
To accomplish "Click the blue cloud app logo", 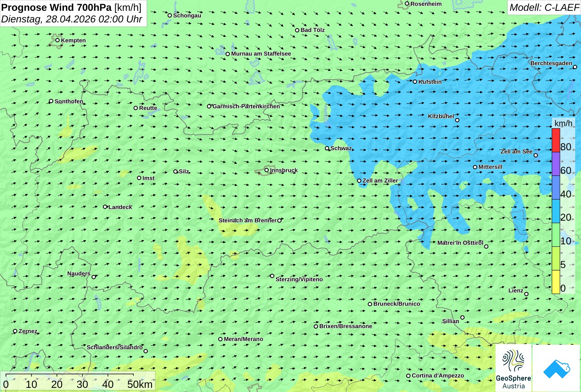I will [557, 368].
